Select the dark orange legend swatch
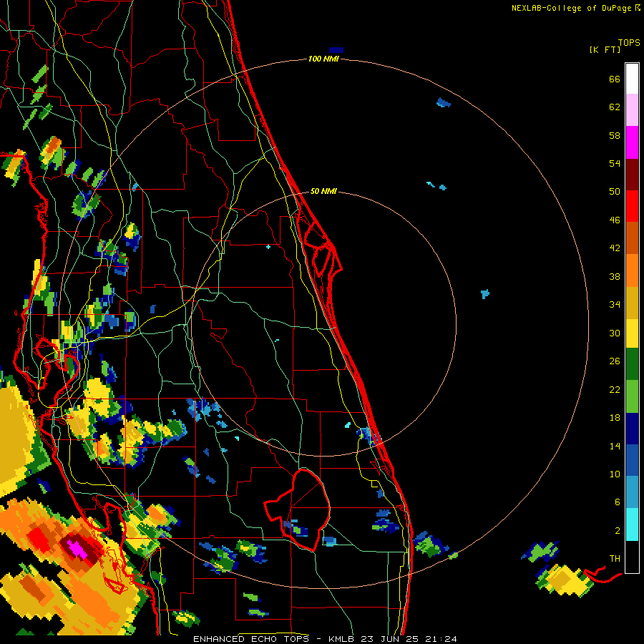 point(632,238)
